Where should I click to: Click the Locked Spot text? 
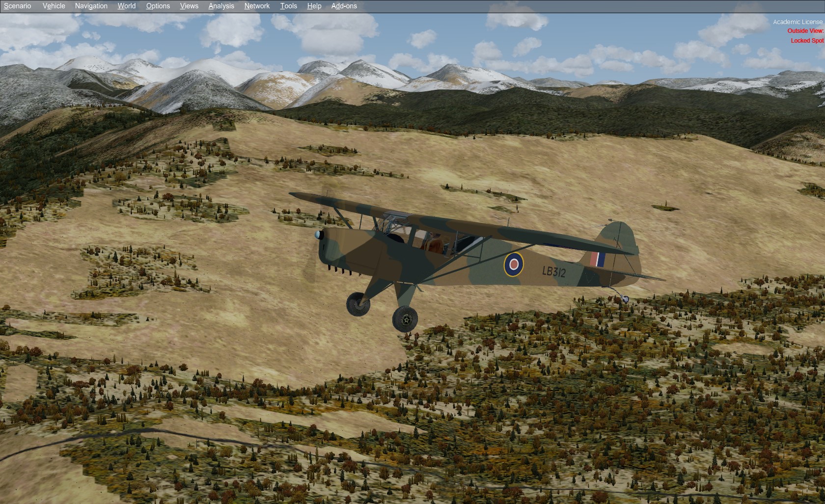[x=807, y=41]
